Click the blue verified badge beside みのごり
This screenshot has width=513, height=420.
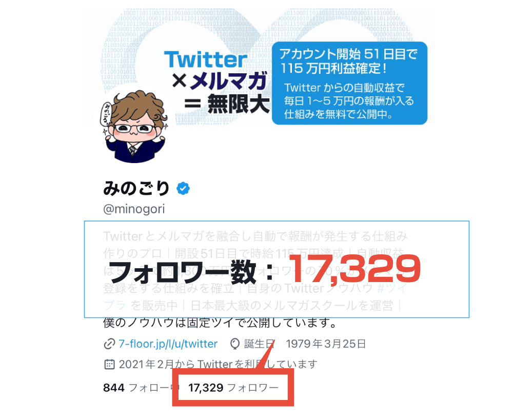(183, 189)
